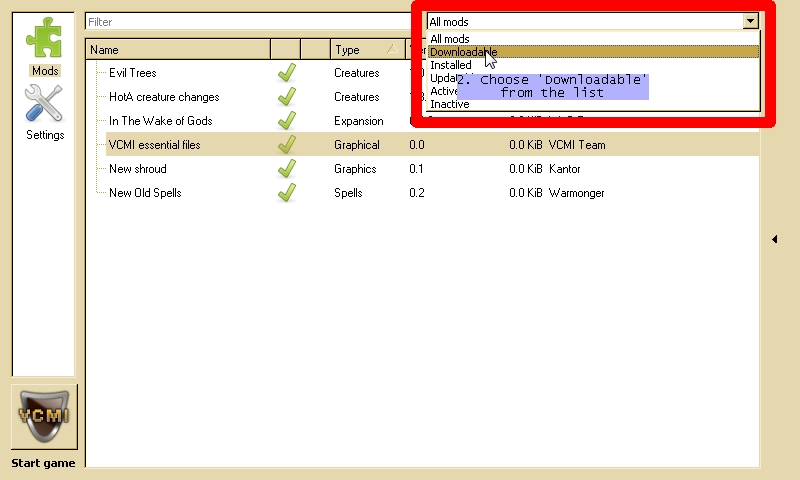
Task: Click green checkmark beside In The Wake of Gods
Action: (286, 121)
